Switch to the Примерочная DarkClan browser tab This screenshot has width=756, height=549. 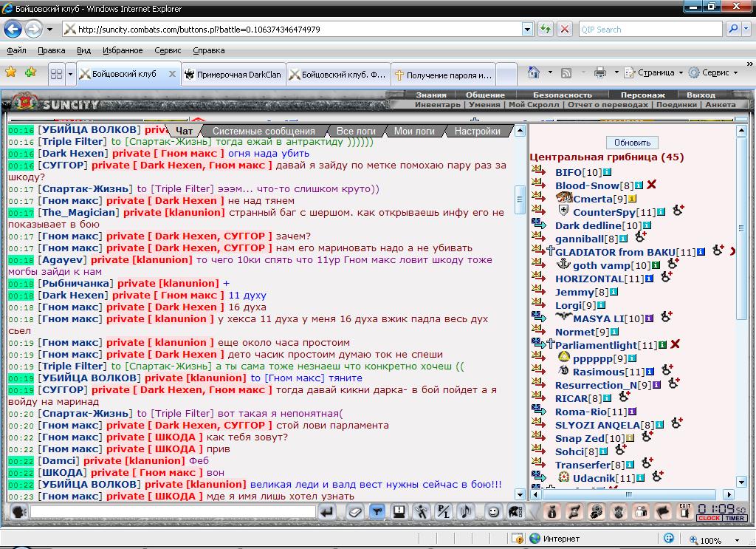(233, 75)
